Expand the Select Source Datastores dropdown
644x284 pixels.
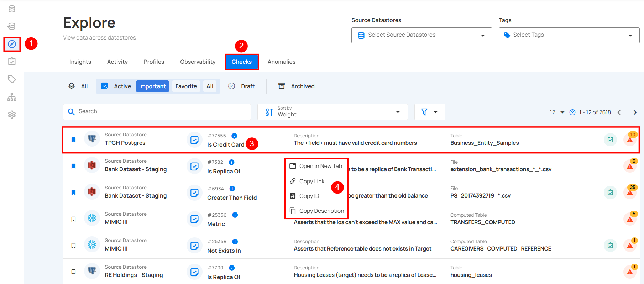[422, 35]
